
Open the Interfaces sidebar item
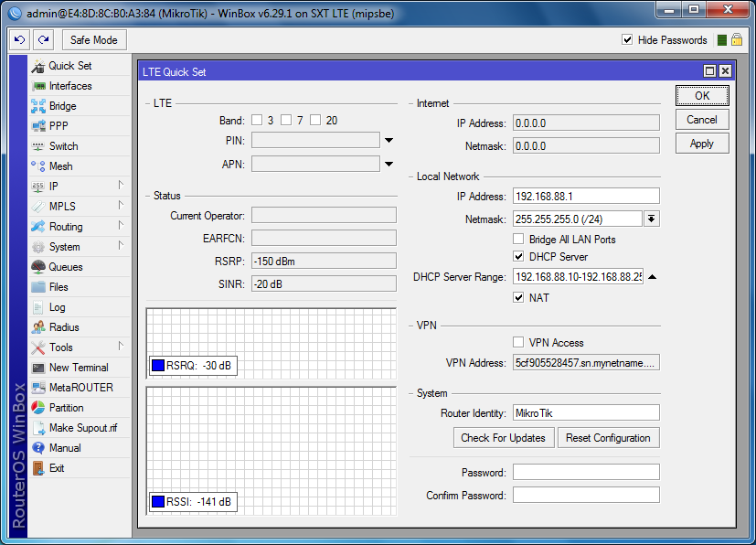(69, 86)
